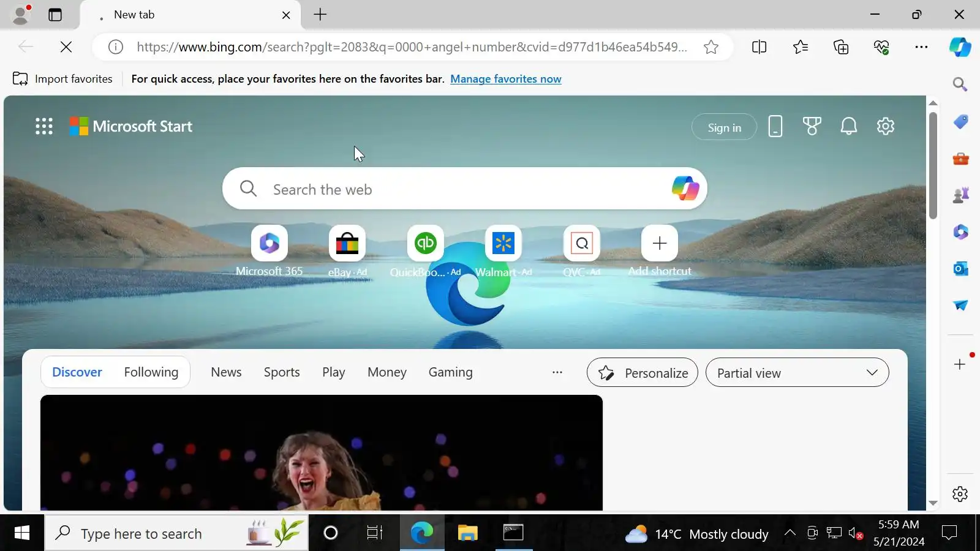Open a new tab with plus button
Image resolution: width=980 pixels, height=551 pixels.
coord(320,15)
